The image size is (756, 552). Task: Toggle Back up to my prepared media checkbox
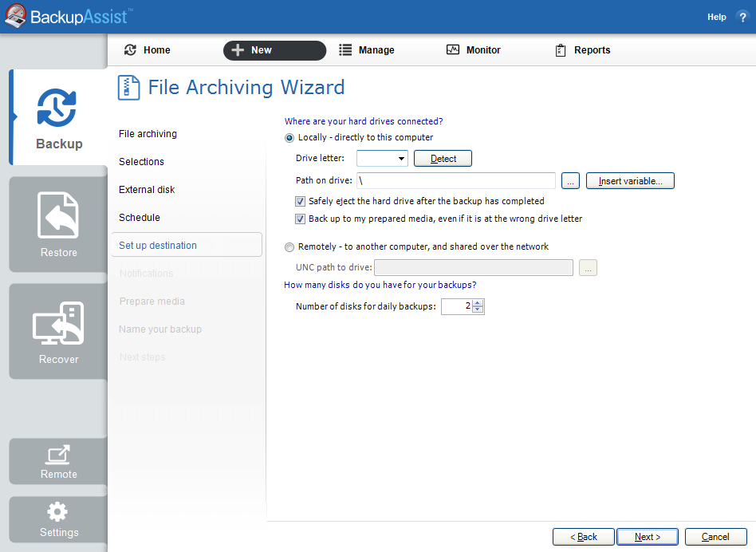(x=300, y=219)
